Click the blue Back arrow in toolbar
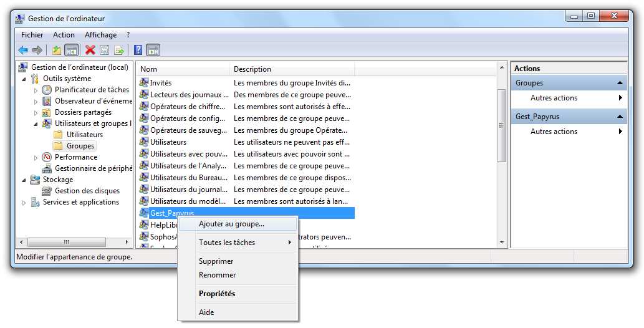Viewport: 644px width, 328px height. (x=23, y=50)
